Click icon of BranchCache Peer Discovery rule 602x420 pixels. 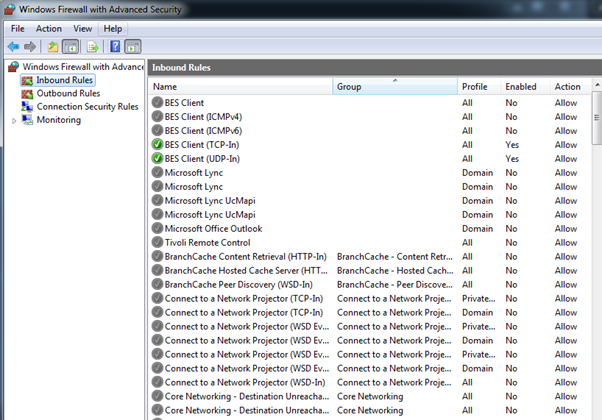(157, 284)
